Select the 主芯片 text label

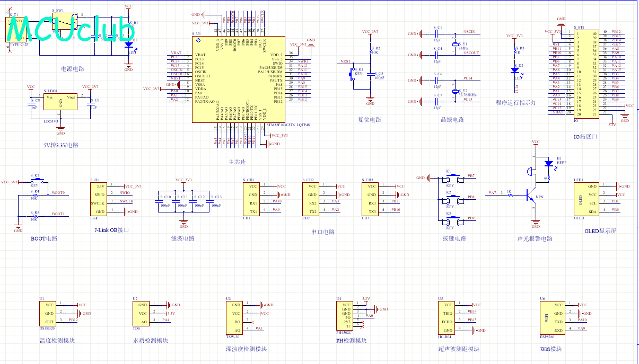237,162
